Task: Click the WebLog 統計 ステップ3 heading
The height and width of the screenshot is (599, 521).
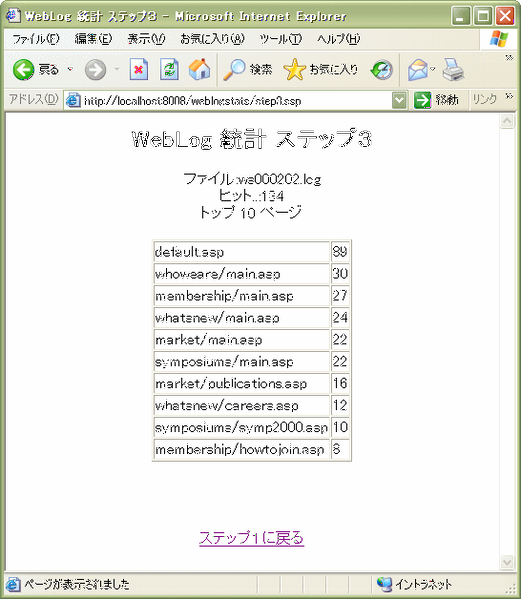Action: [x=252, y=139]
